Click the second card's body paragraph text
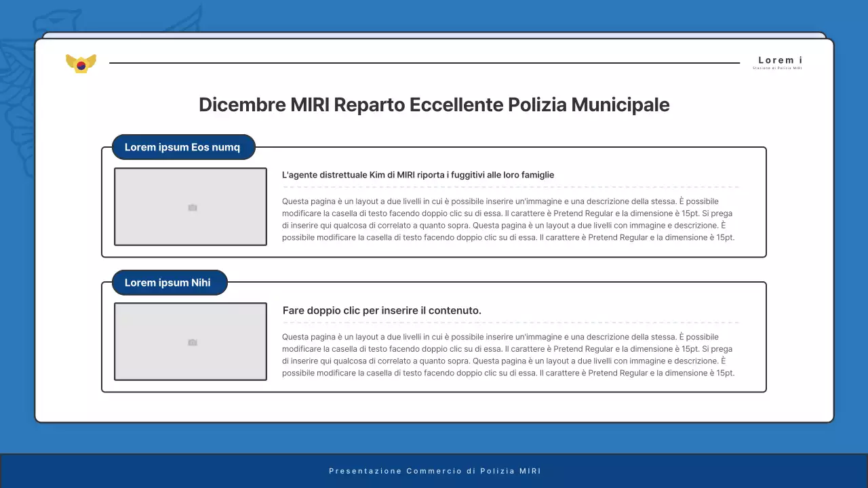The image size is (868, 488). tap(509, 355)
